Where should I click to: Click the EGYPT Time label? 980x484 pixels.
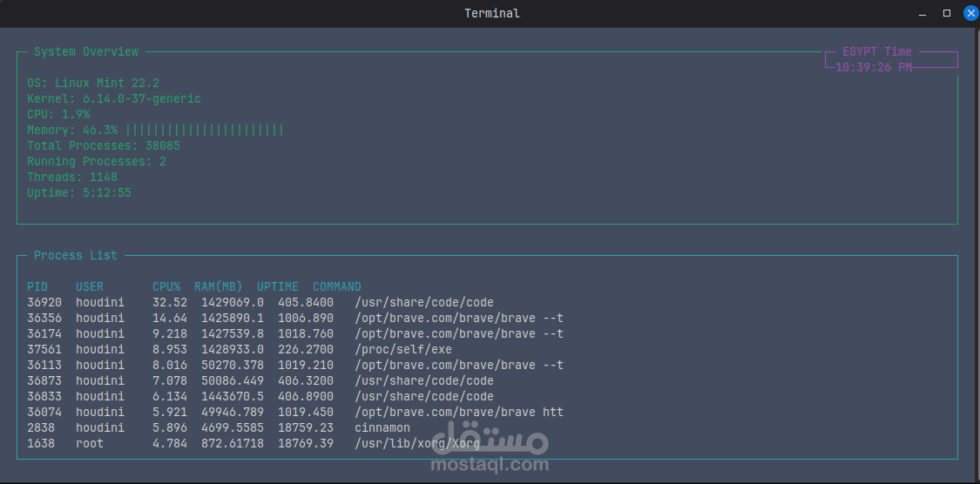[877, 52]
